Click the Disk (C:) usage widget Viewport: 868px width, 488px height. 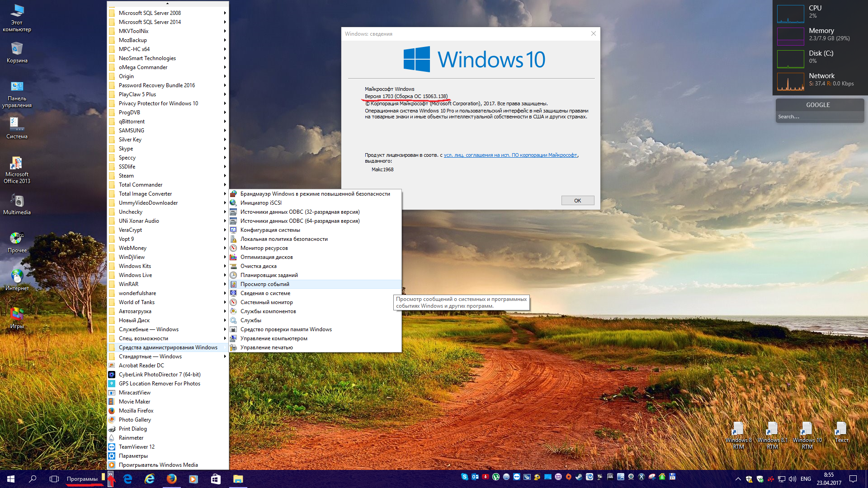[790, 59]
